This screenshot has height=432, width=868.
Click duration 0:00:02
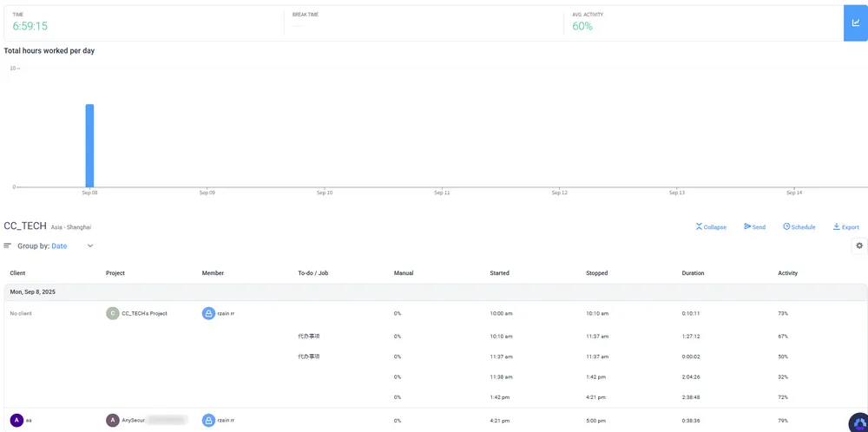[x=691, y=357]
